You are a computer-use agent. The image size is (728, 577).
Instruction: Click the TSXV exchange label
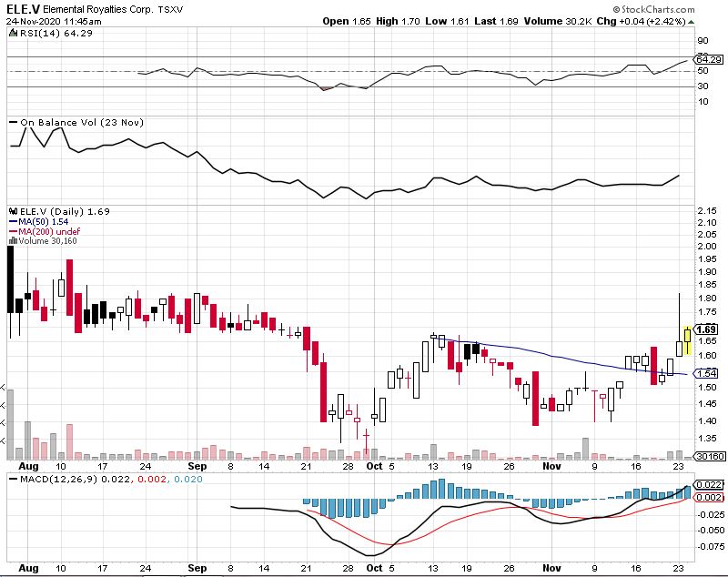click(x=170, y=9)
